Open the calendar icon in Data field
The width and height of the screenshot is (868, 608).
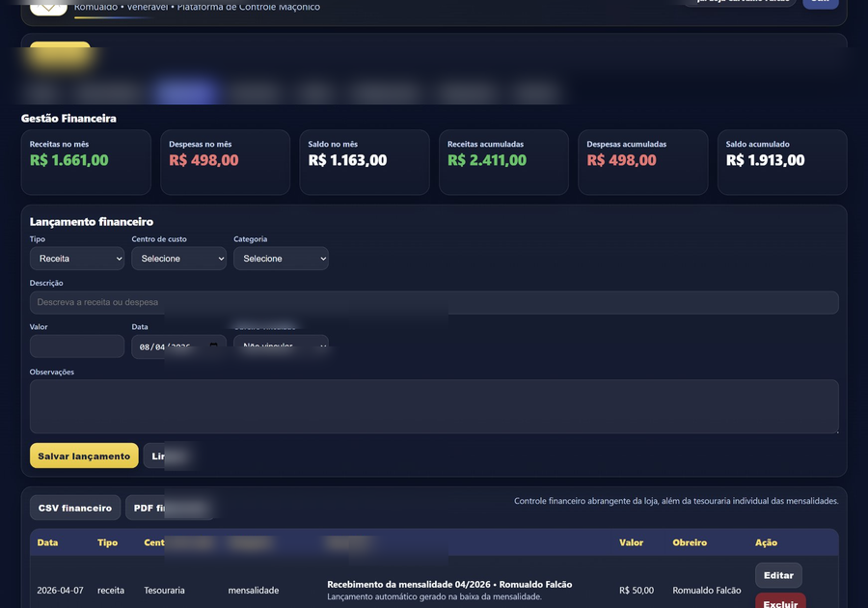[x=214, y=346]
